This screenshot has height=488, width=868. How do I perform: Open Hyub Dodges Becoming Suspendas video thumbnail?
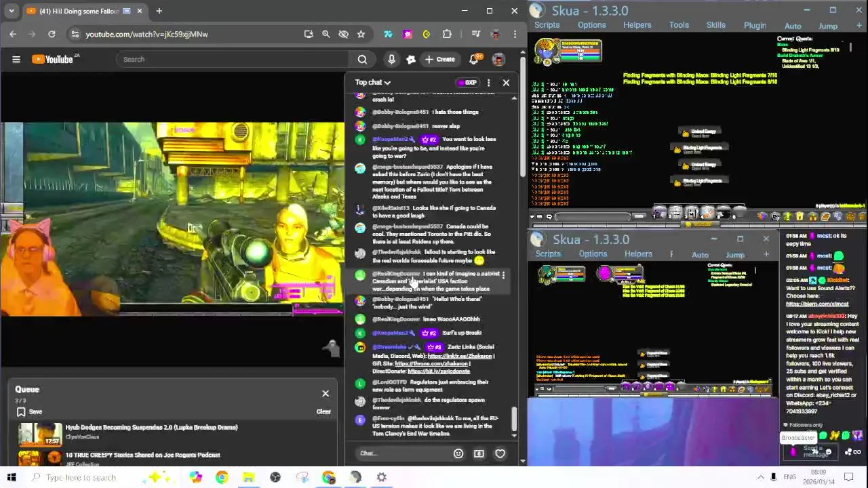pyautogui.click(x=40, y=434)
